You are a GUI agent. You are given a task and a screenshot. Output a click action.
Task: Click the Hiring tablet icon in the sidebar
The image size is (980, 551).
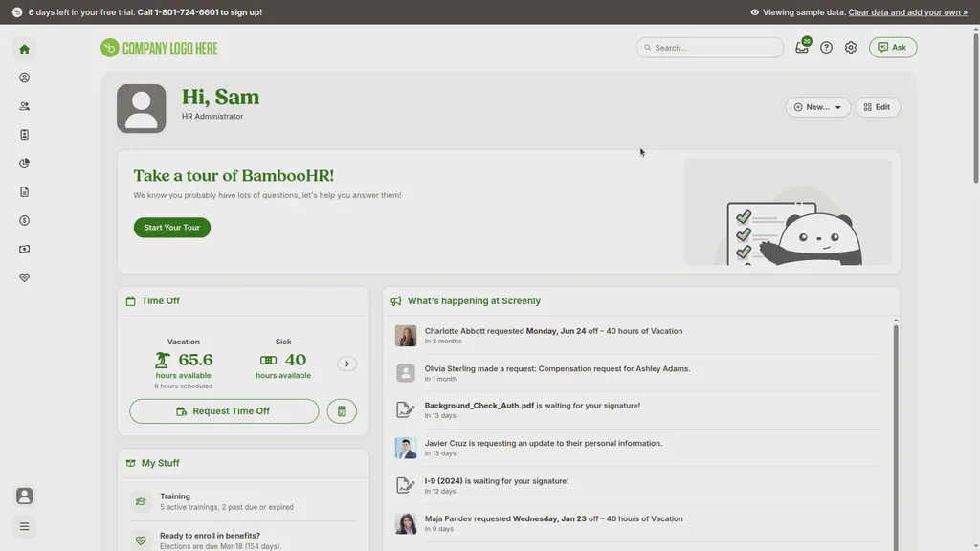pos(24,134)
